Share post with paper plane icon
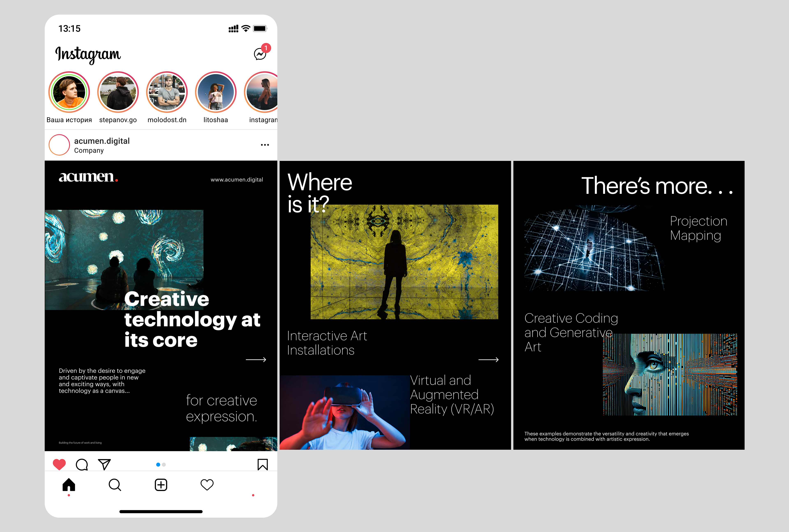The height and width of the screenshot is (532, 789). (x=104, y=464)
